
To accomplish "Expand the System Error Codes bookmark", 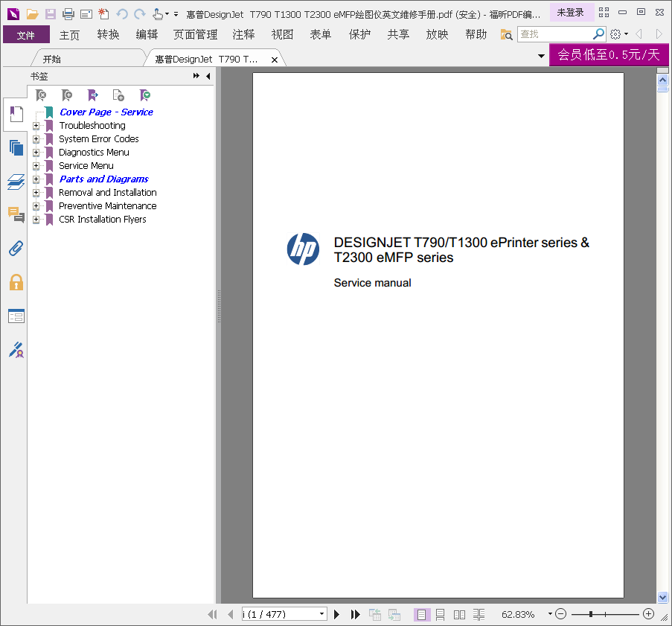I will tap(36, 139).
